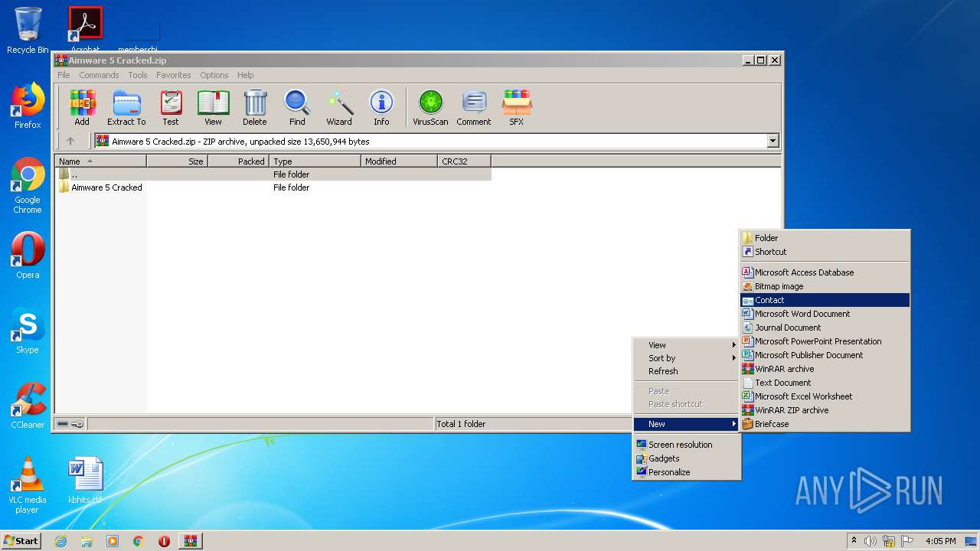The width and height of the screenshot is (980, 551).
Task: Go up one folder level arrow
Action: pos(70,141)
